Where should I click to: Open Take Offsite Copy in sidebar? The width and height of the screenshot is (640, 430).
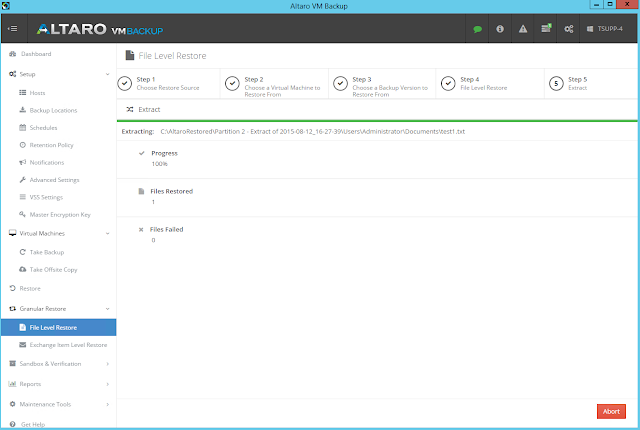click(53, 270)
